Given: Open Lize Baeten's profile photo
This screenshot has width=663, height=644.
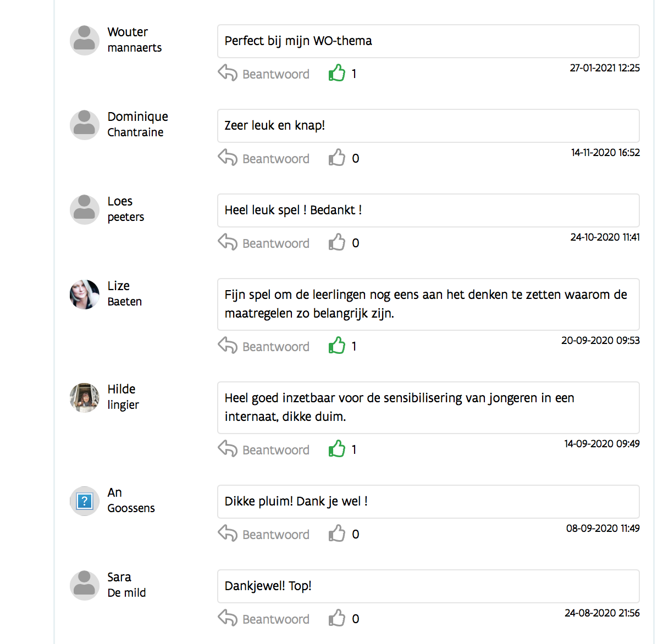Looking at the screenshot, I should point(85,295).
